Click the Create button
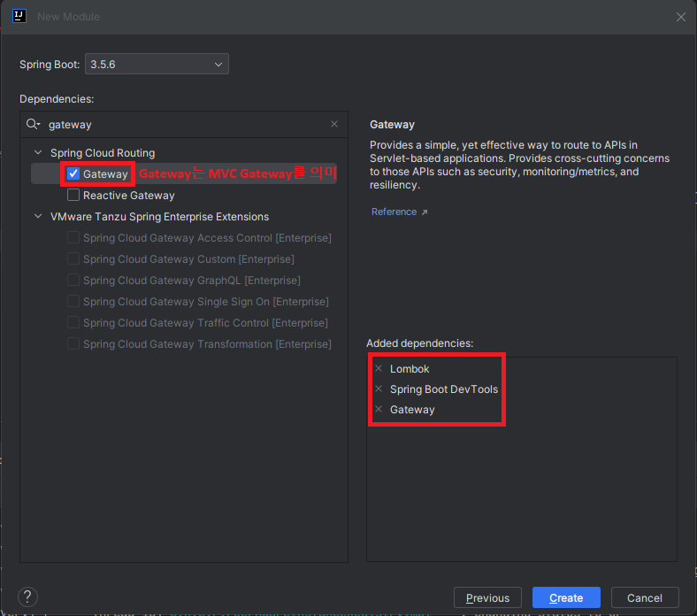697x616 pixels. [566, 597]
